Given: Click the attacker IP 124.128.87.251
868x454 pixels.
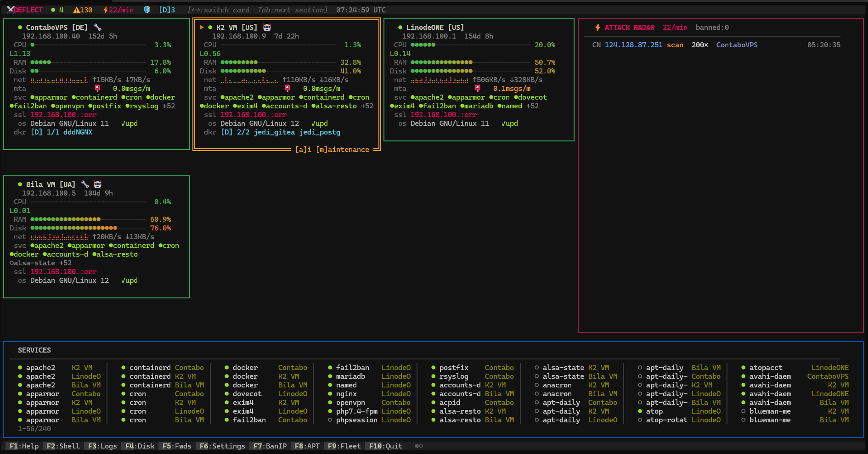Looking at the screenshot, I should coord(633,45).
